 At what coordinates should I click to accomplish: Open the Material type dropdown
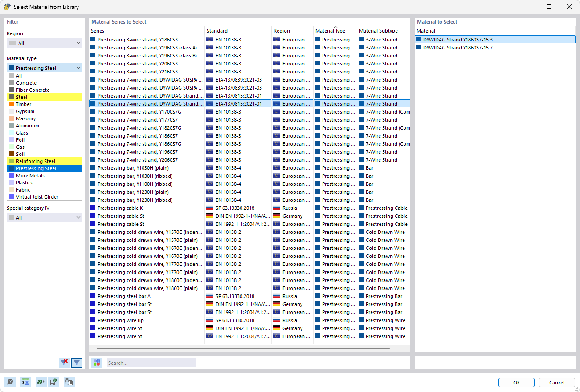point(44,68)
